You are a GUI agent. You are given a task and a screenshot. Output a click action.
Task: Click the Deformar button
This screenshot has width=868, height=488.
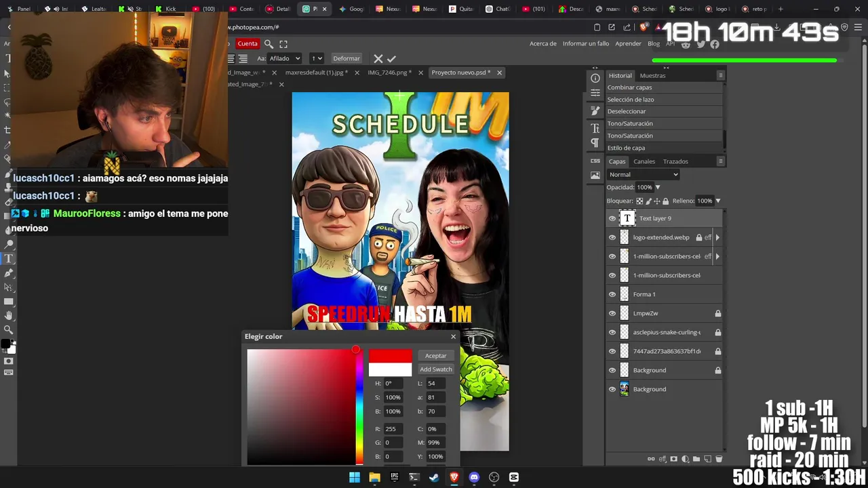click(347, 58)
